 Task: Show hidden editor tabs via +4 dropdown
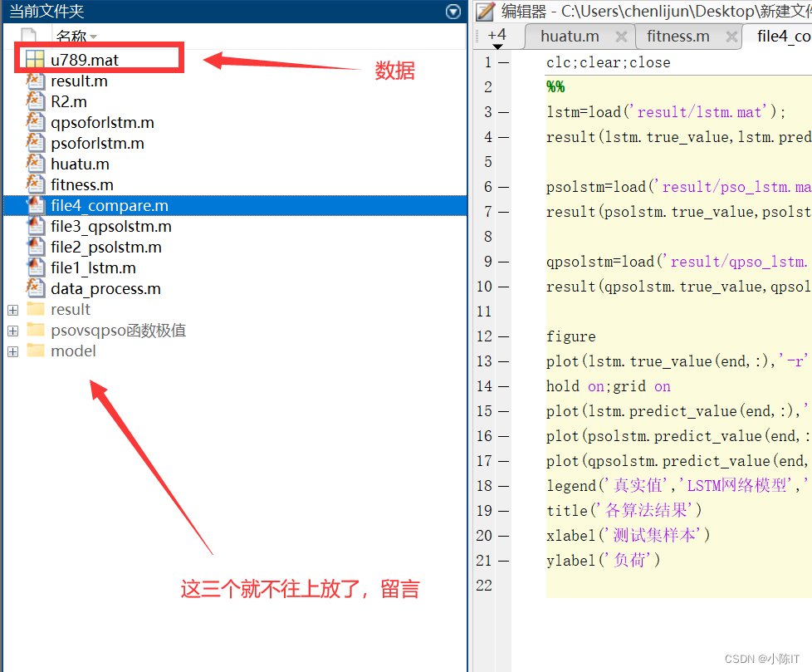tap(497, 37)
